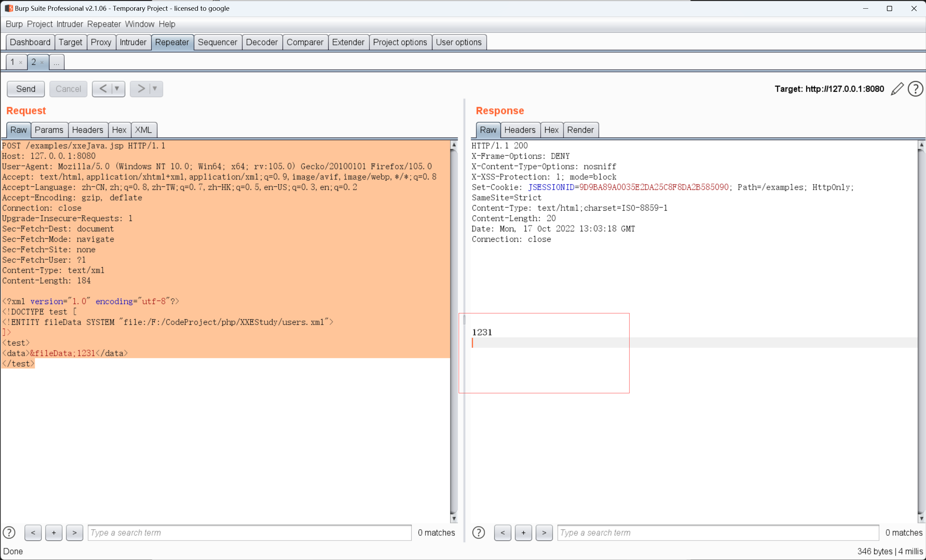The image size is (926, 560).
Task: Click the 1231 response body text
Action: coord(482,332)
